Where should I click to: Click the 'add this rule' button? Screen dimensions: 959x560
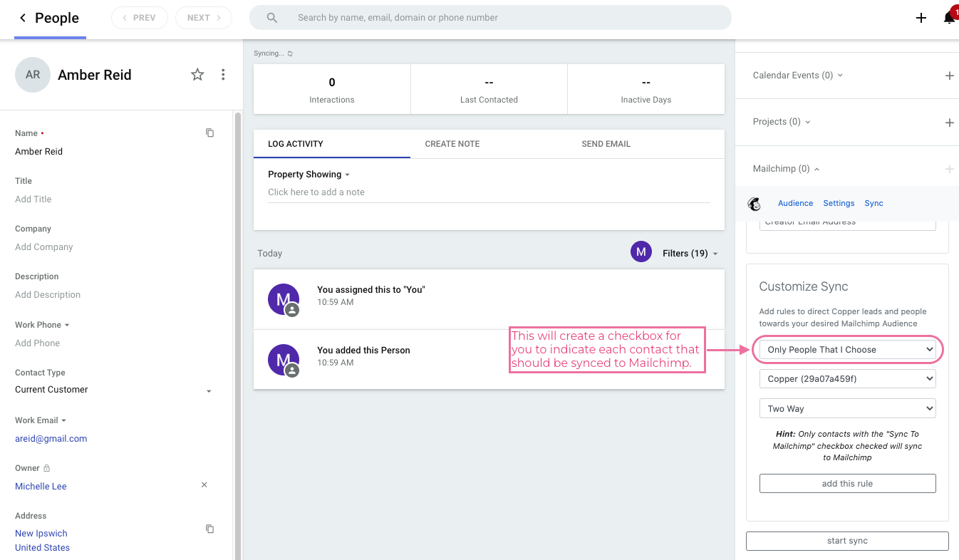point(847,483)
